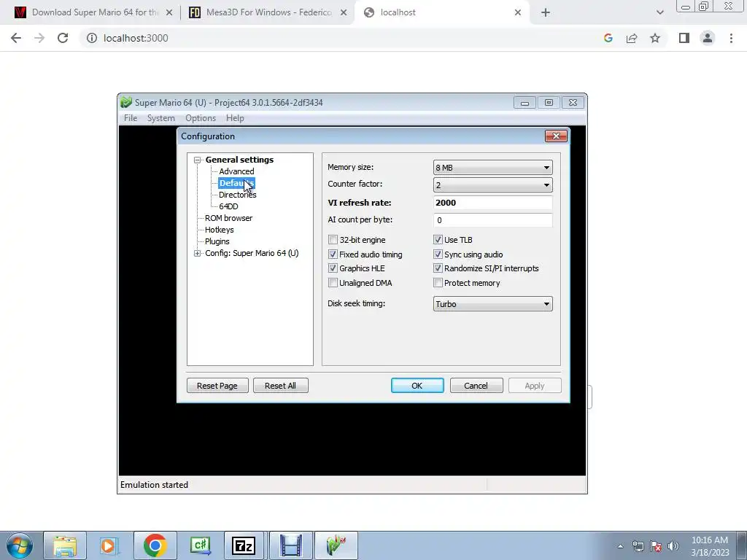
Task: Click the Chrome address bar URL
Action: (x=136, y=38)
